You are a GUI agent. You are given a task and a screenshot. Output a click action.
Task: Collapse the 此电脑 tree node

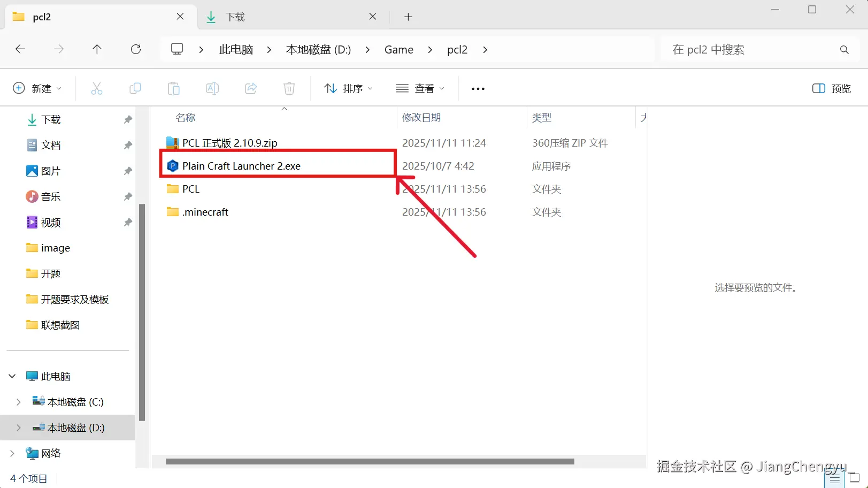pos(12,376)
